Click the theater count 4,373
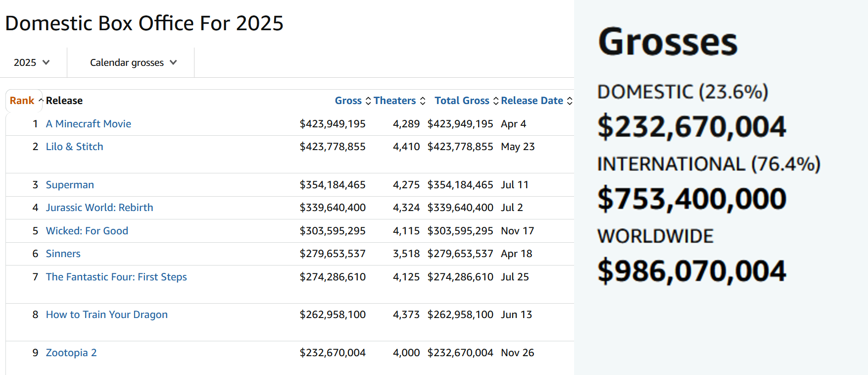Viewport: 868px width, 375px height. tap(406, 315)
